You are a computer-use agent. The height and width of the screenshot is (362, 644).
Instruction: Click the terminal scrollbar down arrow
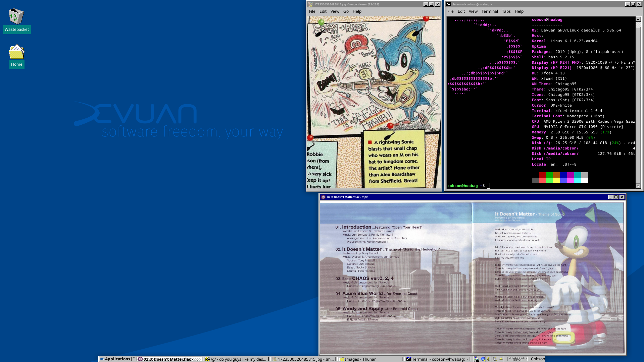638,186
